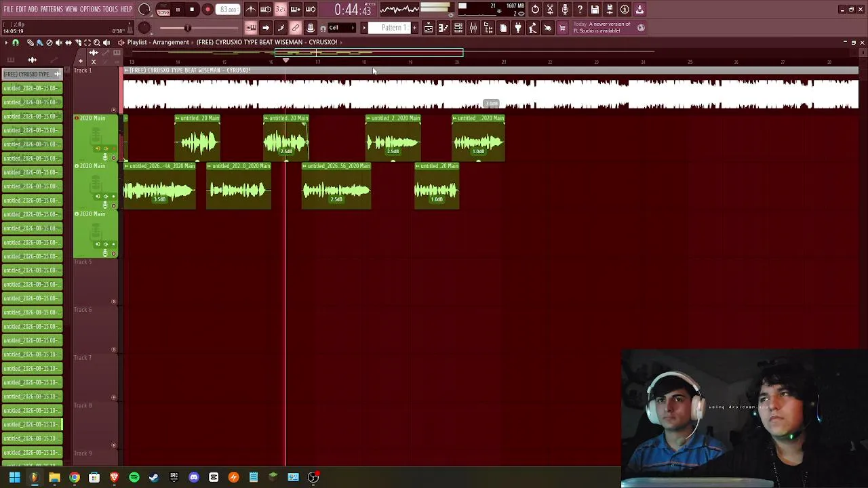Toggle loop recording
Viewport: 868px width, 488px height.
pos(311,9)
